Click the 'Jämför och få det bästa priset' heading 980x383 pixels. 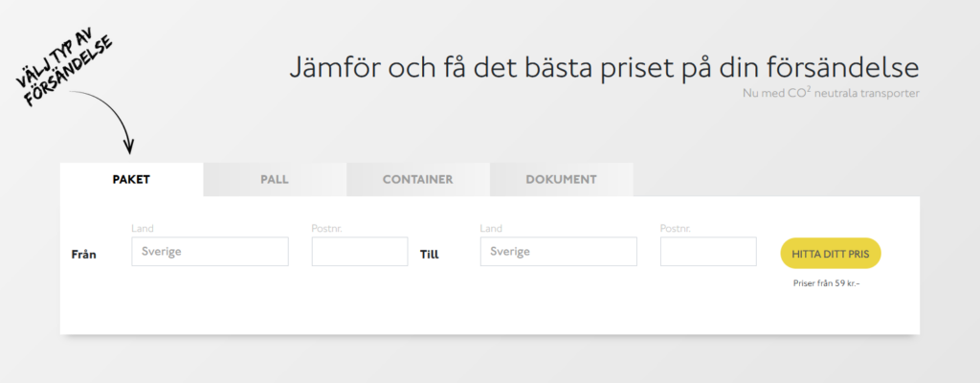pyautogui.click(x=604, y=68)
